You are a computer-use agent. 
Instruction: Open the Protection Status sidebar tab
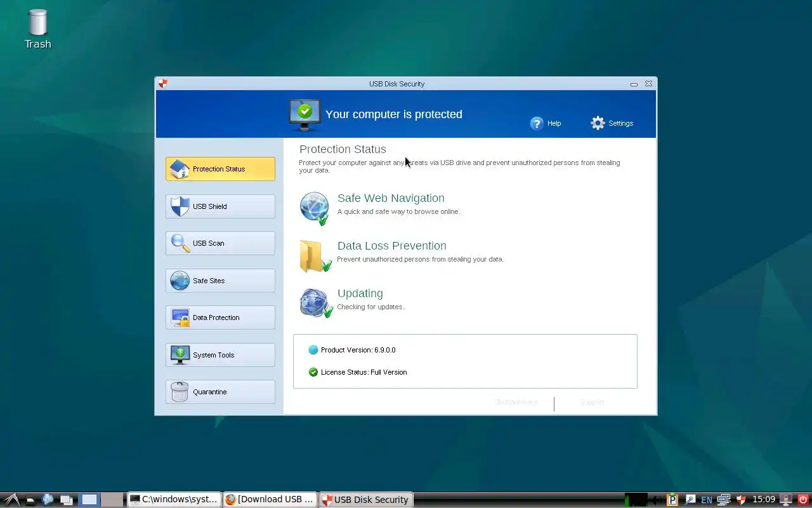[x=220, y=169]
